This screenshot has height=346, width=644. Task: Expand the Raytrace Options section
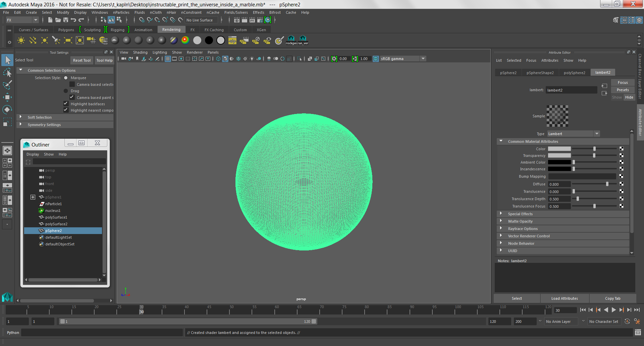(x=501, y=228)
